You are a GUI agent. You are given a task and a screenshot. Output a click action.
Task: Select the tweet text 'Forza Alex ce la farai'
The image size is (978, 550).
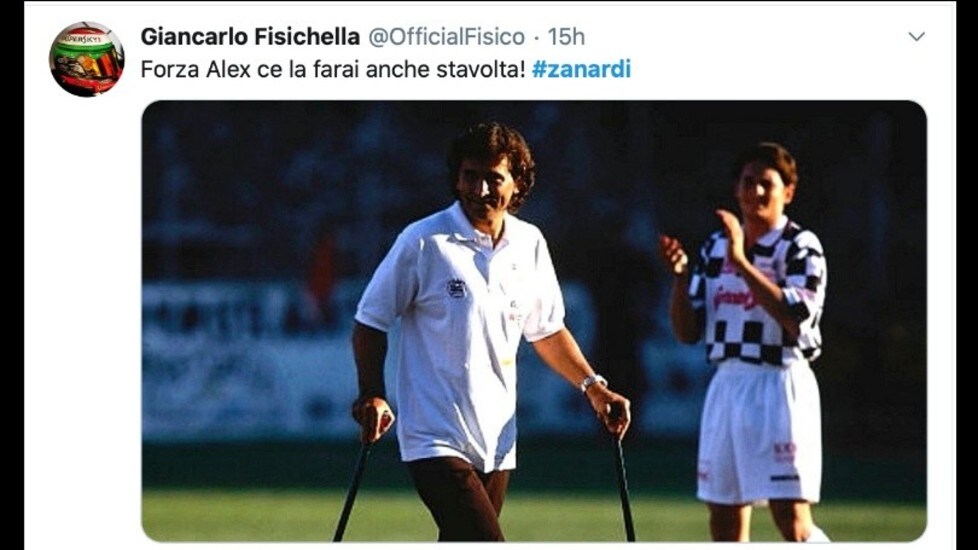point(250,69)
